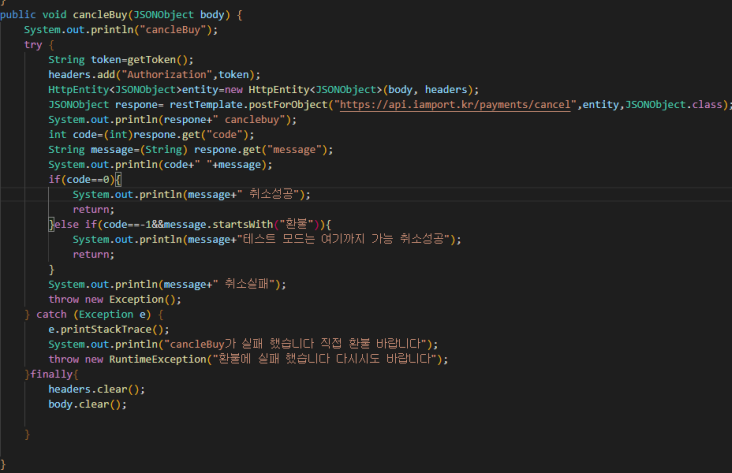Click the first "return;" after 취소성공
Screen dimensions: 732x473
click(x=93, y=209)
